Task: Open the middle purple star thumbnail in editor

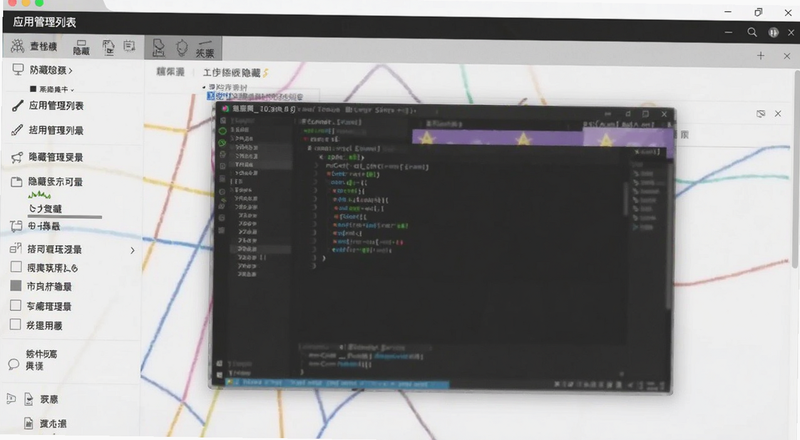Action: coord(522,137)
